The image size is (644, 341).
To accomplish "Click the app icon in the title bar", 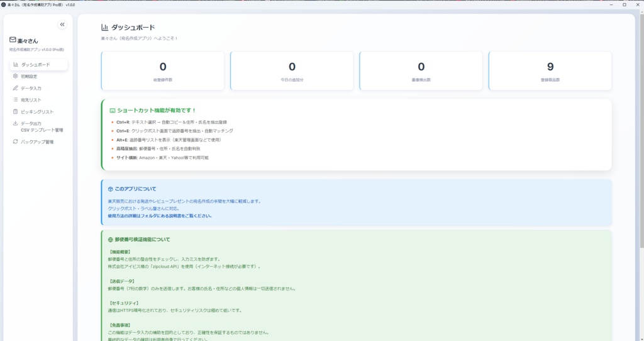I will [x=3, y=4].
